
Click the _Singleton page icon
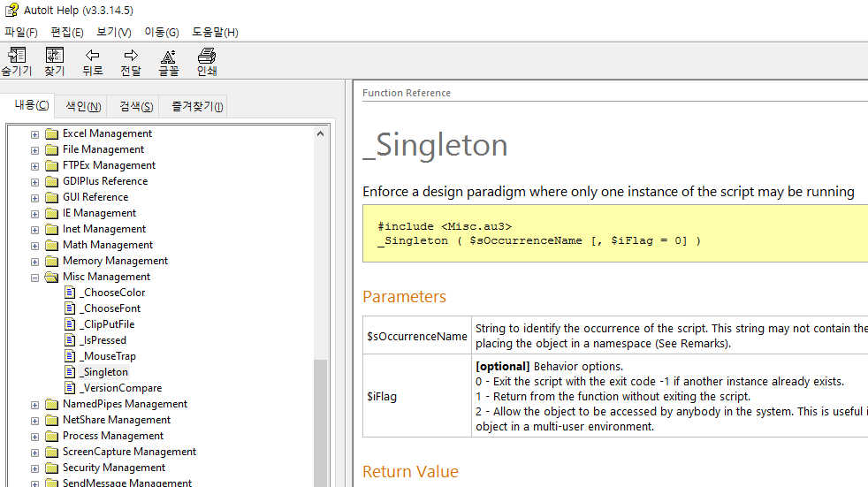pyautogui.click(x=70, y=372)
